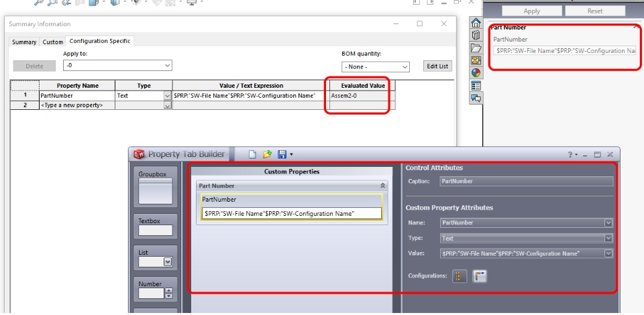Click the Caption field containing PartNumber
Image resolution: width=644 pixels, height=315 pixels.
527,181
